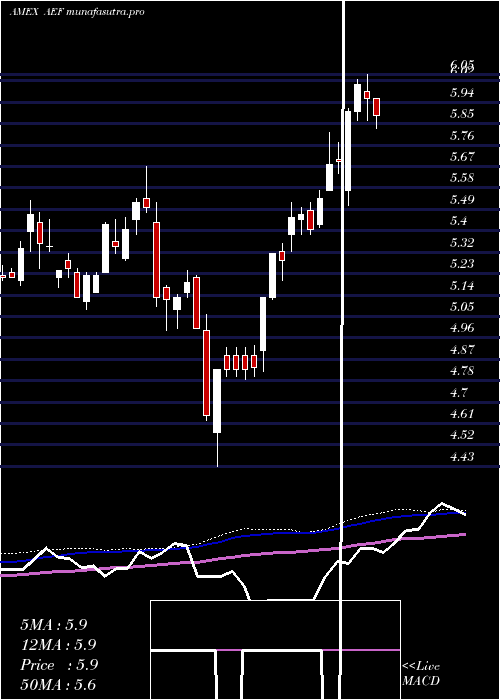Click the 12MA : 5.9 readout
Image resolution: width=500 pixels, height=700 pixels.
(58, 645)
